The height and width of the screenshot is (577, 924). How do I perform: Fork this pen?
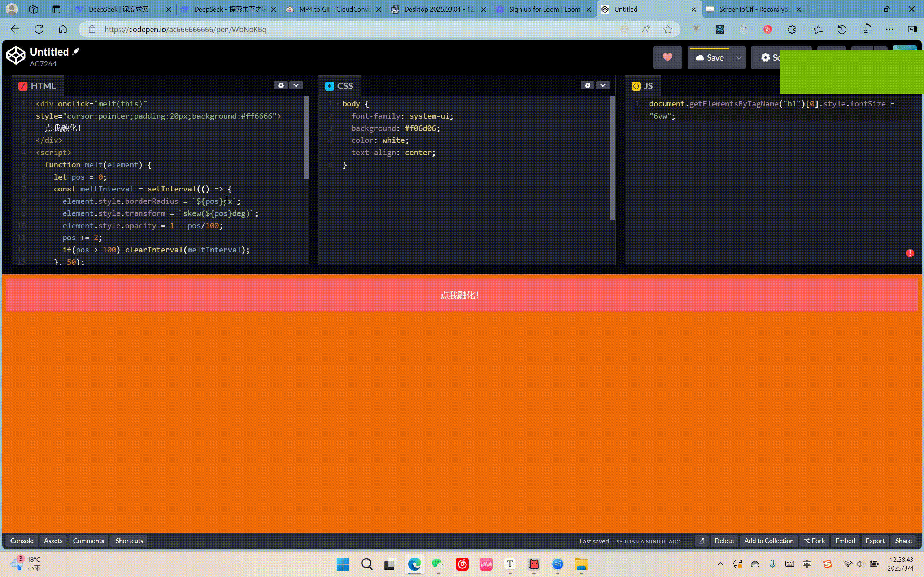(x=814, y=541)
